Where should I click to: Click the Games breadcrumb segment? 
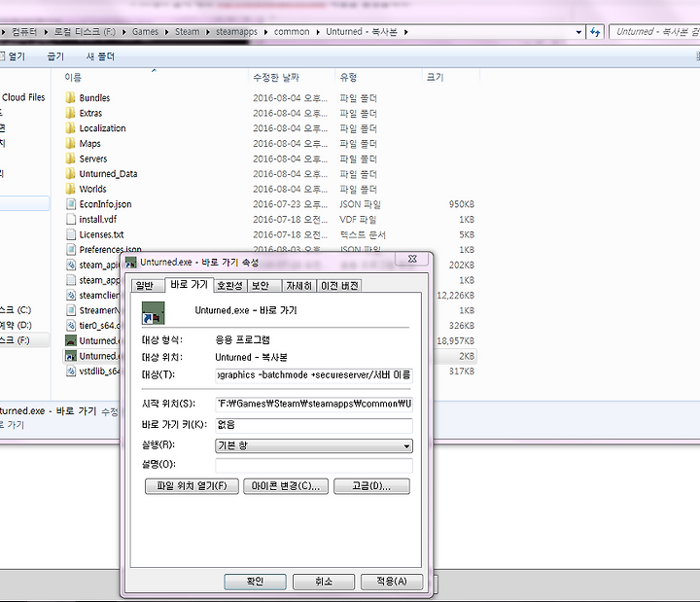pos(145,32)
